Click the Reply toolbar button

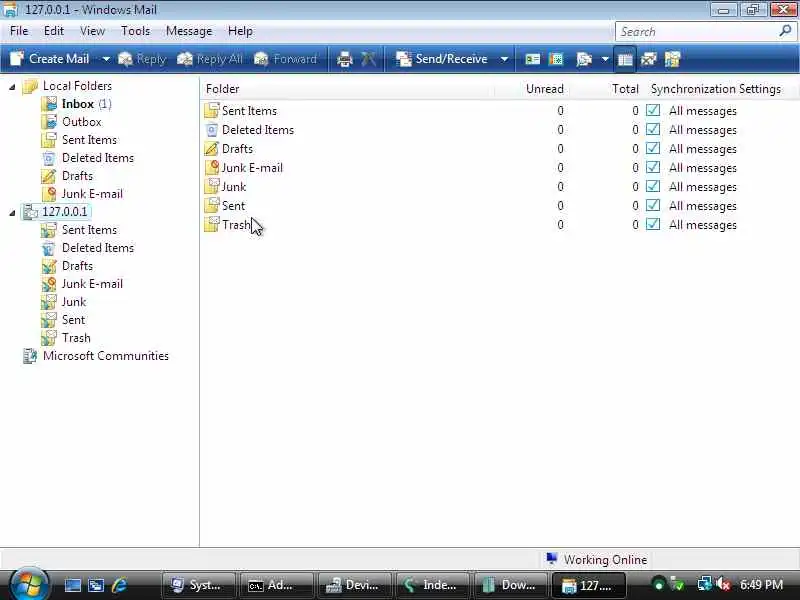coord(142,59)
